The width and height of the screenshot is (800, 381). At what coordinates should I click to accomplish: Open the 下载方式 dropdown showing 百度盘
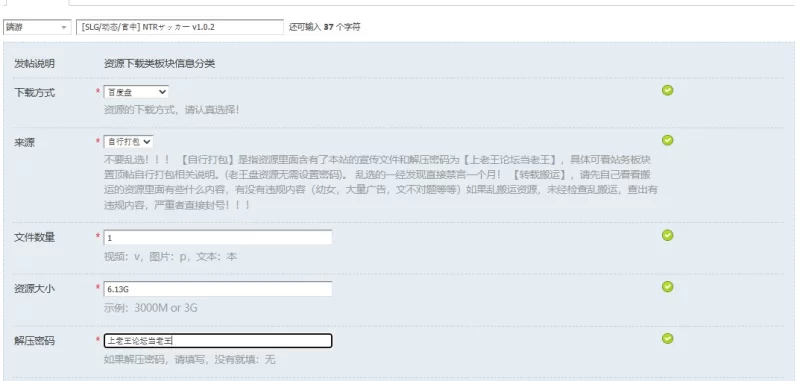click(x=136, y=92)
